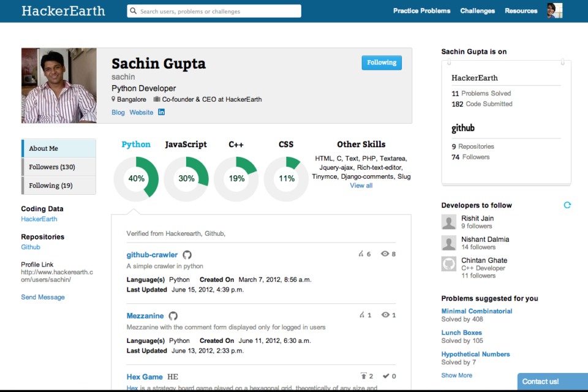Click GitHub icon next to github-crawler

tap(187, 255)
